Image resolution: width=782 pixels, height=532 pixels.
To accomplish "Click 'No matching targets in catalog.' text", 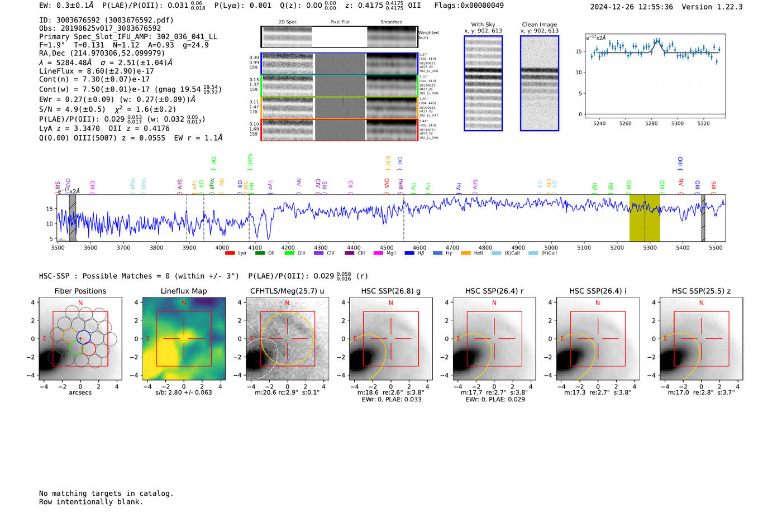I will coord(106,493).
